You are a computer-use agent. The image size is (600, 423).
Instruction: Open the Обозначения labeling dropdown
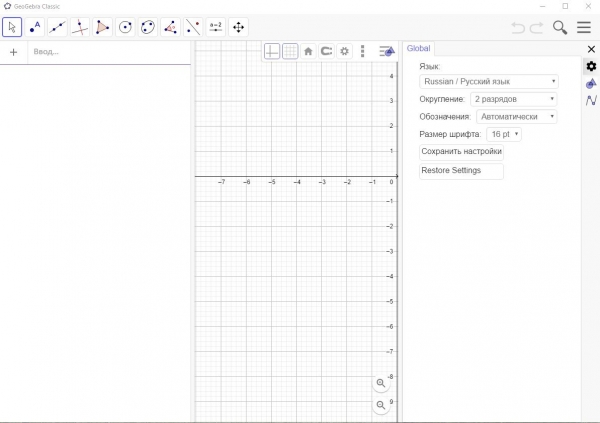click(517, 117)
